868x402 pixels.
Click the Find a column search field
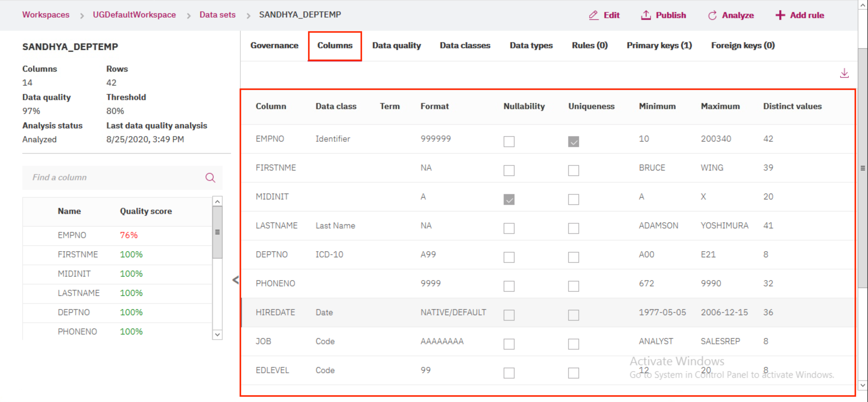122,177
